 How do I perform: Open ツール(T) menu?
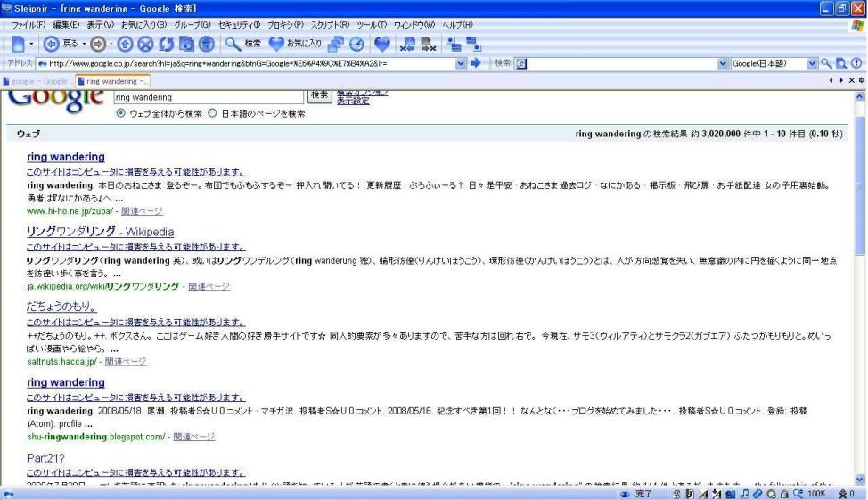372,25
